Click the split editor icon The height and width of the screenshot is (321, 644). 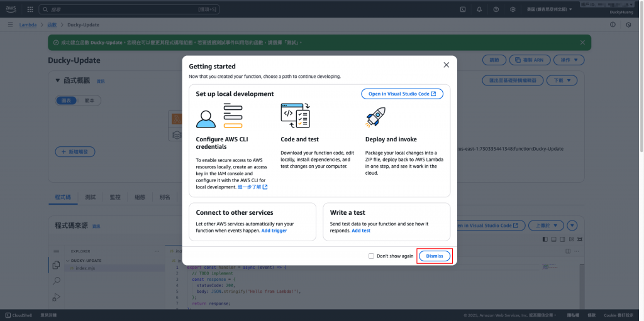click(x=568, y=251)
